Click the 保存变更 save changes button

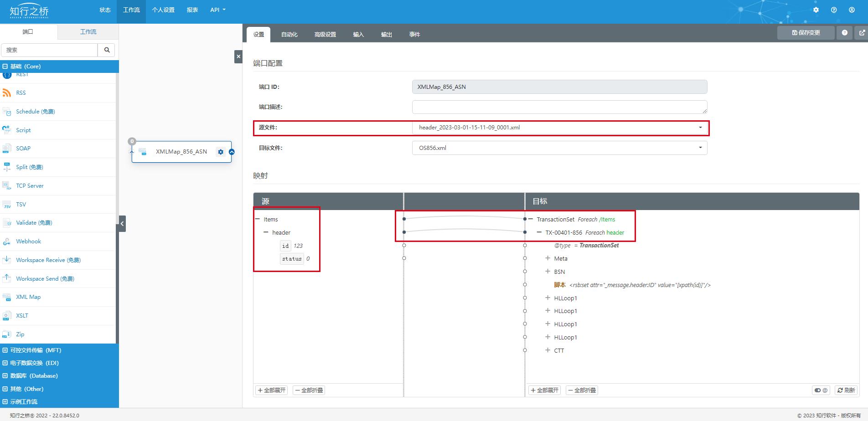click(x=806, y=33)
